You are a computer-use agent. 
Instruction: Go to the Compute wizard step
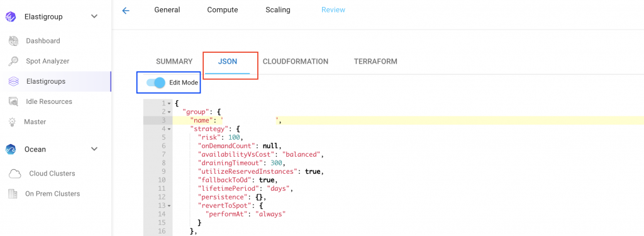click(222, 10)
